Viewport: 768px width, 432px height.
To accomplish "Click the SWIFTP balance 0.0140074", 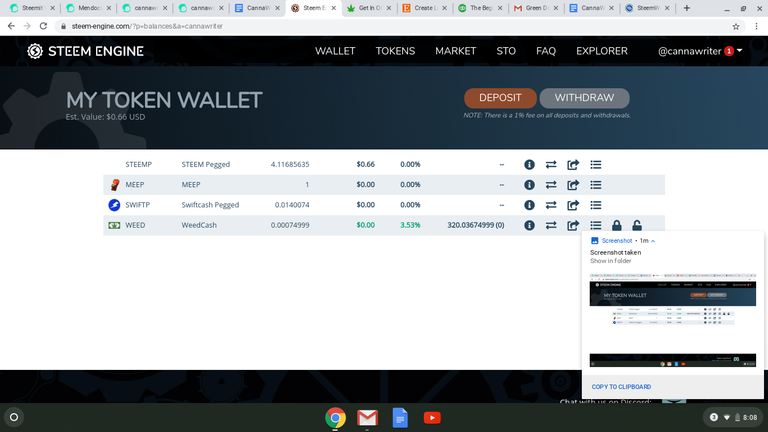I will pos(292,205).
